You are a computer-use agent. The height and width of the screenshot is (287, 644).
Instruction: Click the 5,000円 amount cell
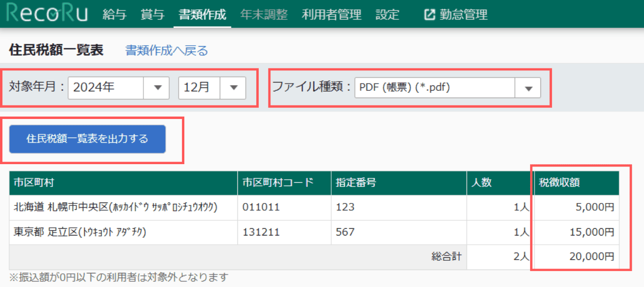pos(576,208)
